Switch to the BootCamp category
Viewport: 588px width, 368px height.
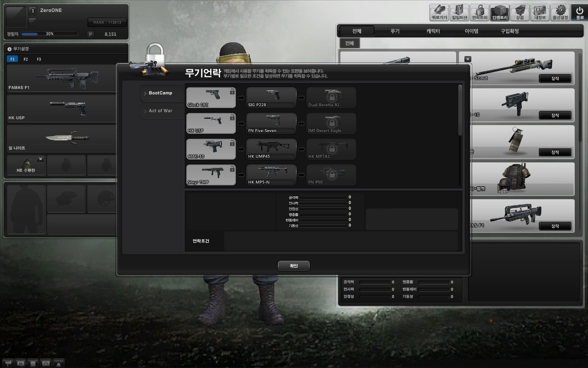[x=161, y=93]
